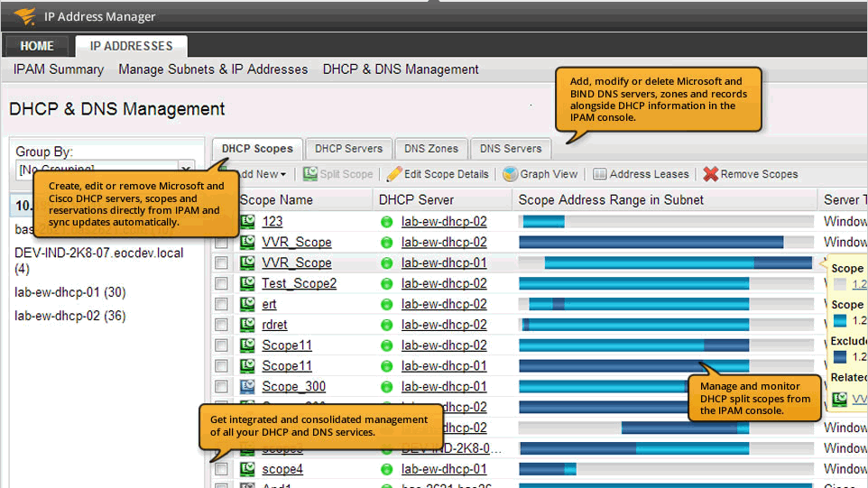Open the DHCP Scopes tab
Screen dimensions: 868x488
pos(257,149)
